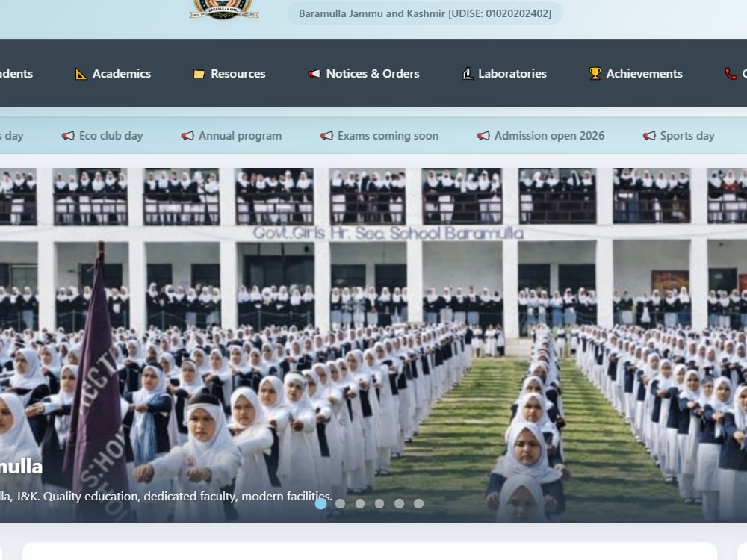Image resolution: width=747 pixels, height=560 pixels.
Task: Open the Laboratories menu
Action: (504, 74)
